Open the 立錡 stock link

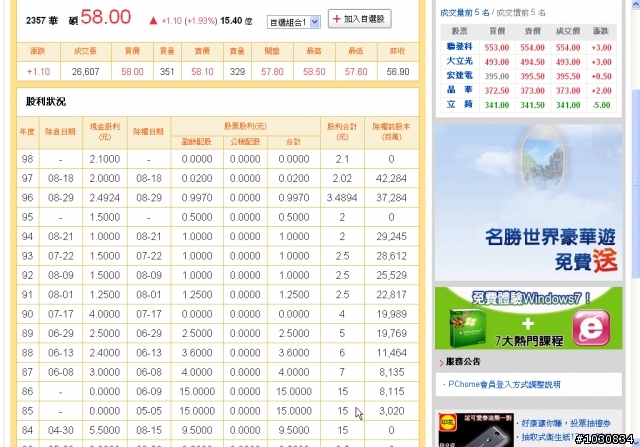point(460,104)
